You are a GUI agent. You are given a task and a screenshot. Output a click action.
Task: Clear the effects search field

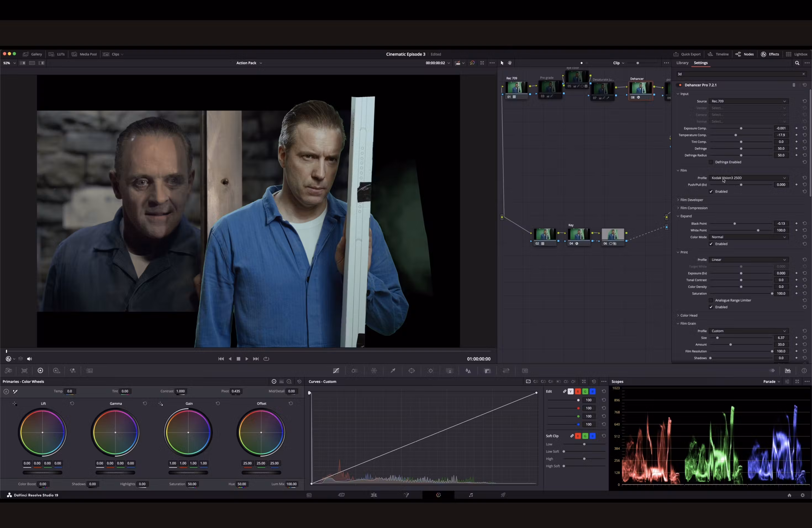coord(803,74)
